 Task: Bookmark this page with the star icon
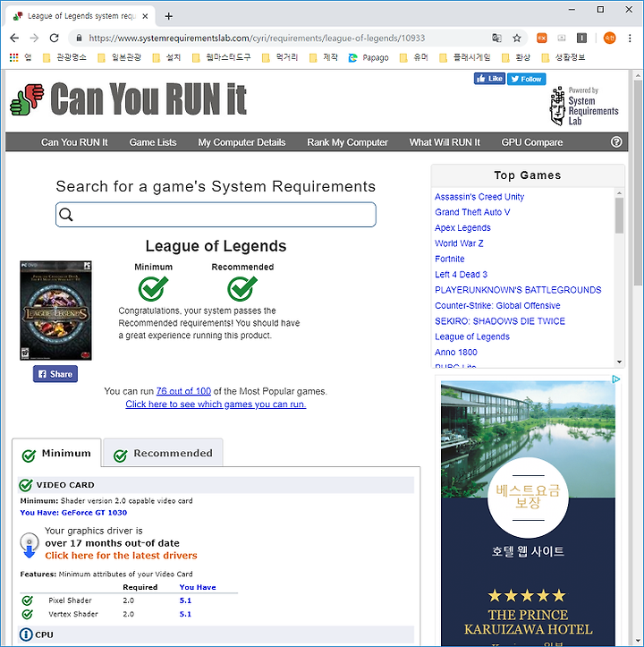[x=517, y=38]
